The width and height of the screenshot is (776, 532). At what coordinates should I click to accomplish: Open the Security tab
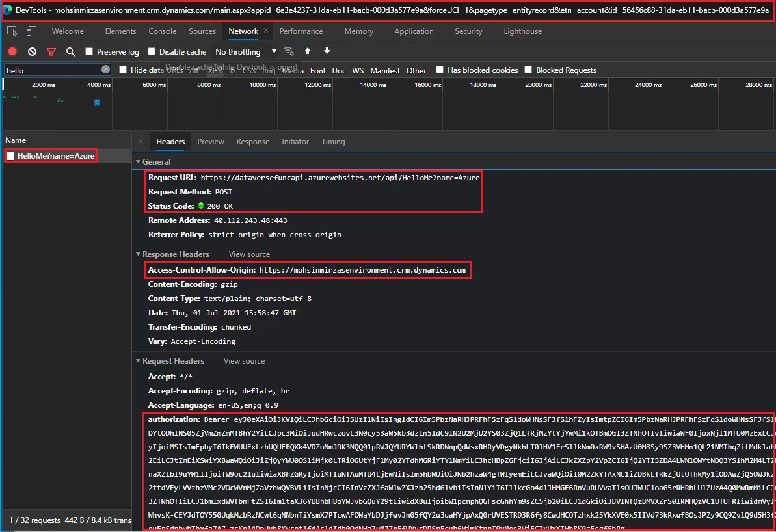click(x=468, y=31)
